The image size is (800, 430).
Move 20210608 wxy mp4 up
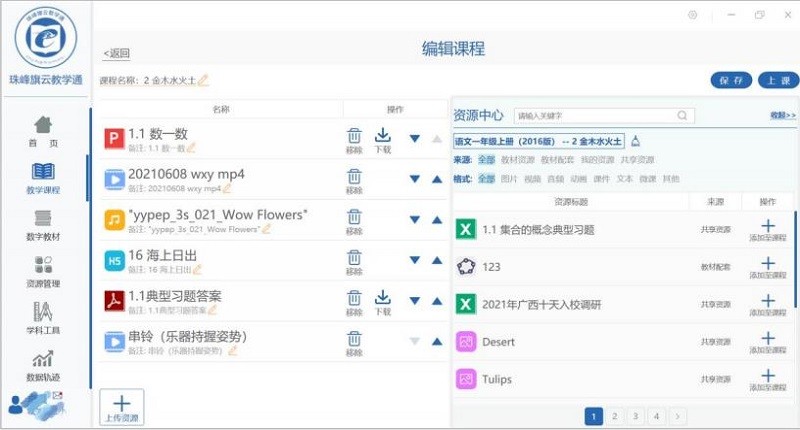[437, 179]
